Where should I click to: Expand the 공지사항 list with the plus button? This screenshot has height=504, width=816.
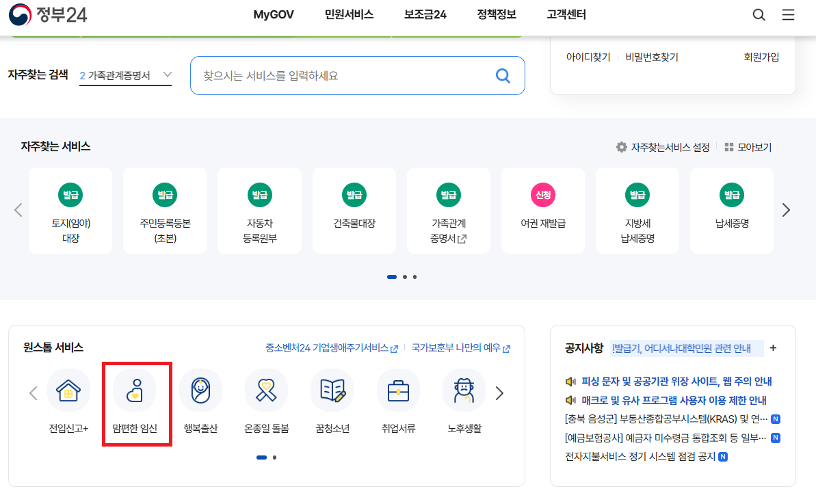click(x=772, y=348)
